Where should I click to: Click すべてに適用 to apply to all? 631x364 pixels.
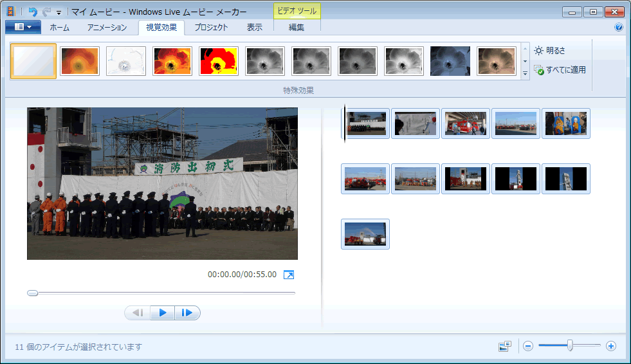coord(560,69)
